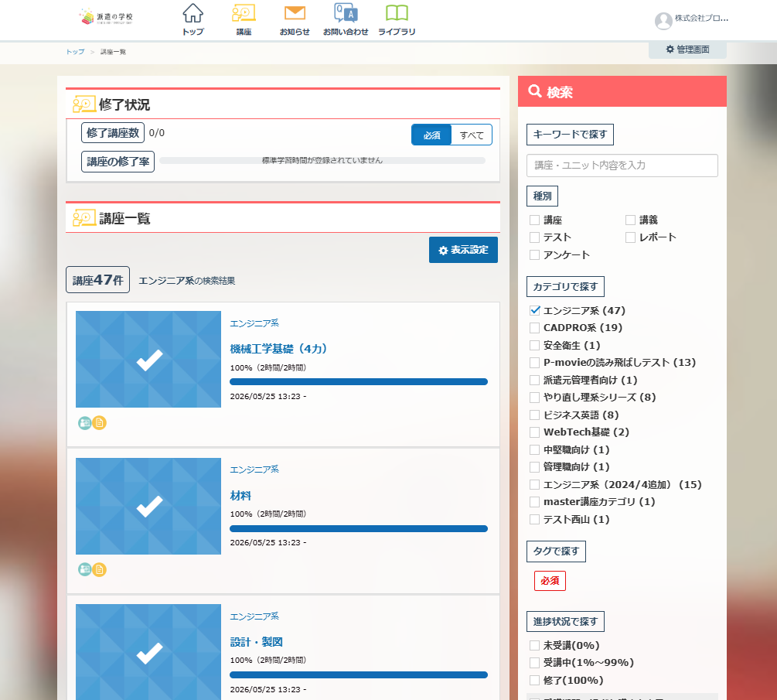Viewport: 777px width, 700px height.
Task: Click the 修了講座数 label
Action: pyautogui.click(x=112, y=133)
